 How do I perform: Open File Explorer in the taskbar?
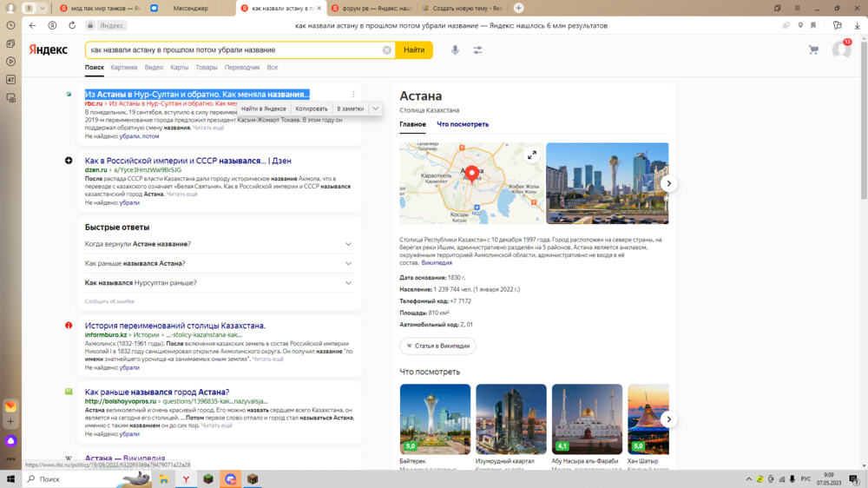click(x=164, y=479)
